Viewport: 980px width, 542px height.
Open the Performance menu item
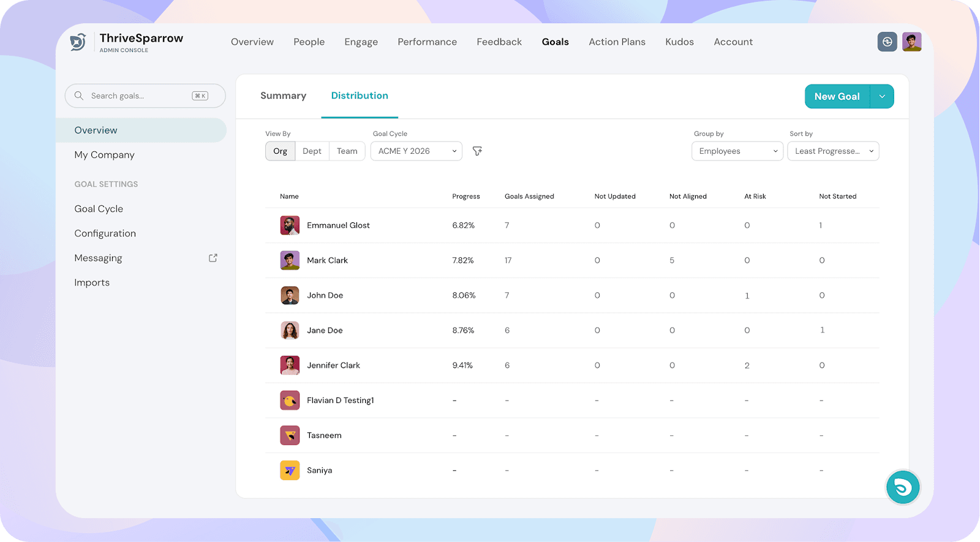point(427,42)
